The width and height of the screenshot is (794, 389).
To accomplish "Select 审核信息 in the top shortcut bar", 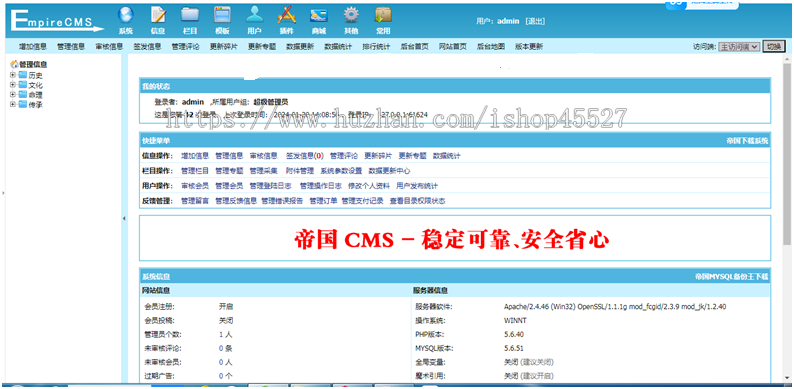I will (109, 47).
